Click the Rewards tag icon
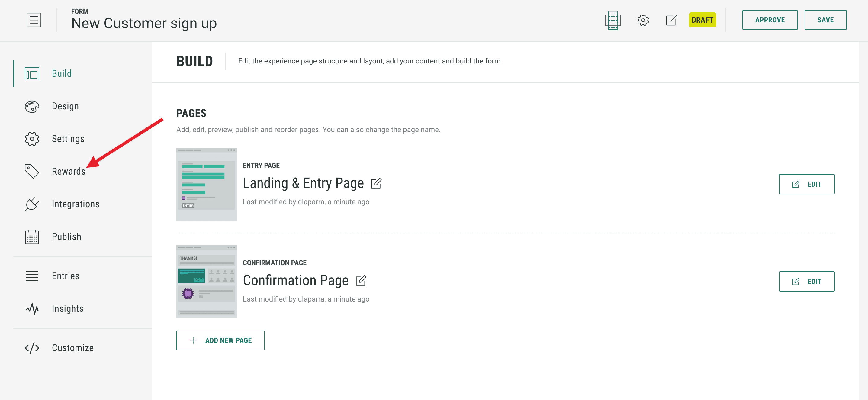868x400 pixels. [32, 171]
